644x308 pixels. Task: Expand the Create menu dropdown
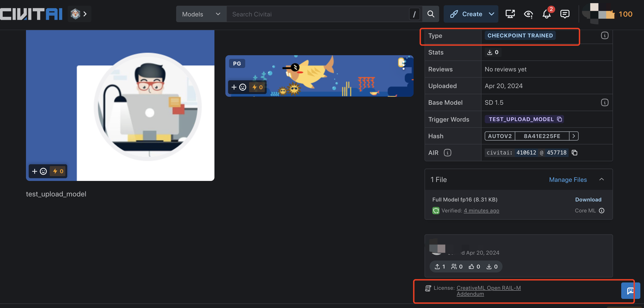click(492, 13)
